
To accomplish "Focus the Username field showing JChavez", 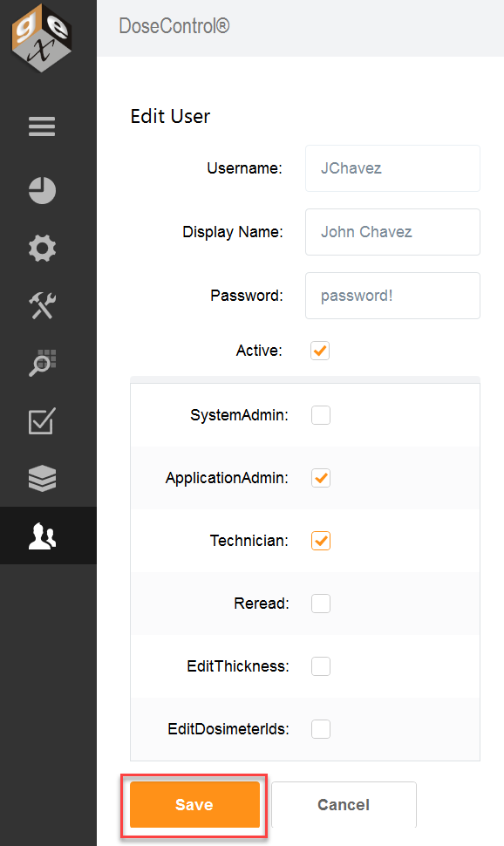I will [393, 168].
